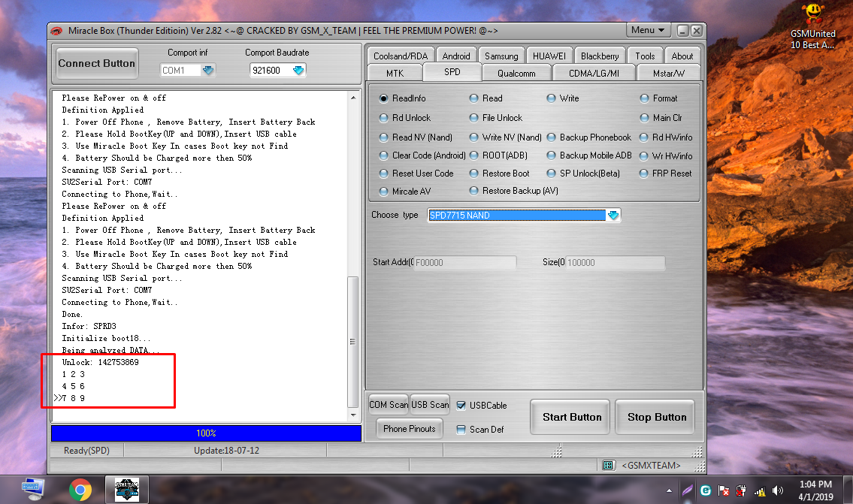Open Google Chrome from the taskbar

[80, 490]
